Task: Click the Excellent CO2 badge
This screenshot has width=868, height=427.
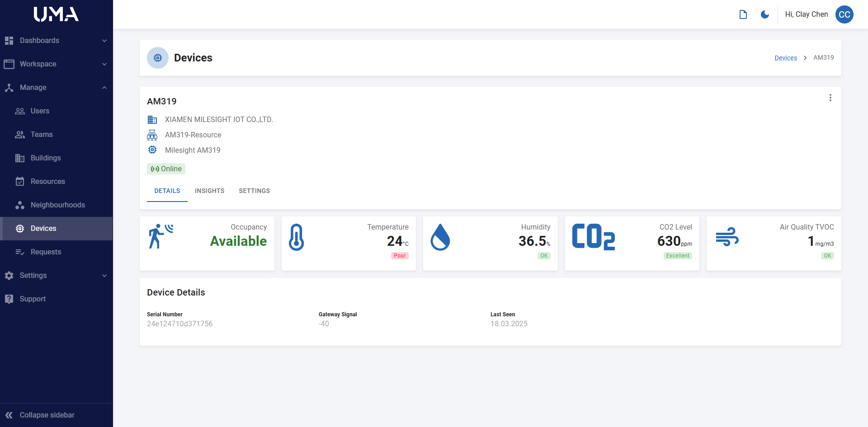Action: pyautogui.click(x=678, y=256)
